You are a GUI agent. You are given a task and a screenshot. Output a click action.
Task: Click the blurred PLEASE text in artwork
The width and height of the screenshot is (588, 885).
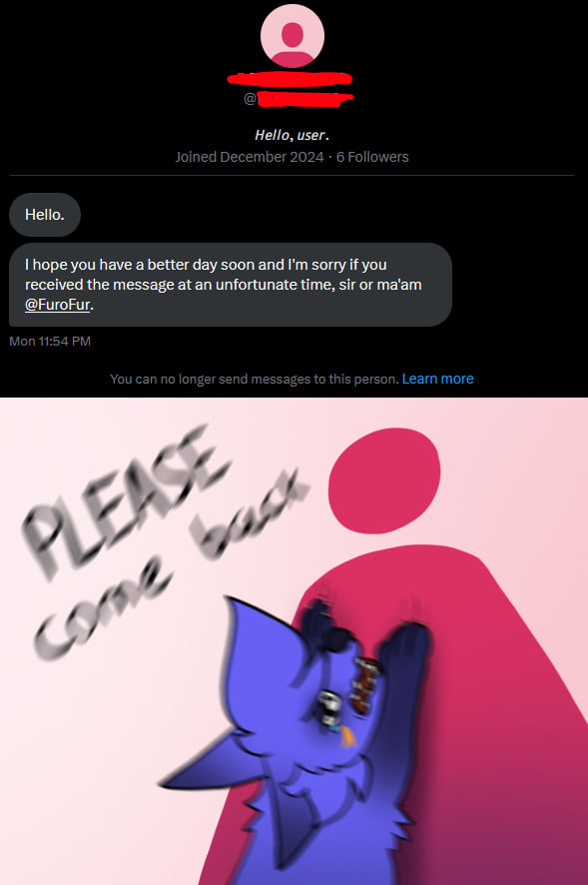125,502
